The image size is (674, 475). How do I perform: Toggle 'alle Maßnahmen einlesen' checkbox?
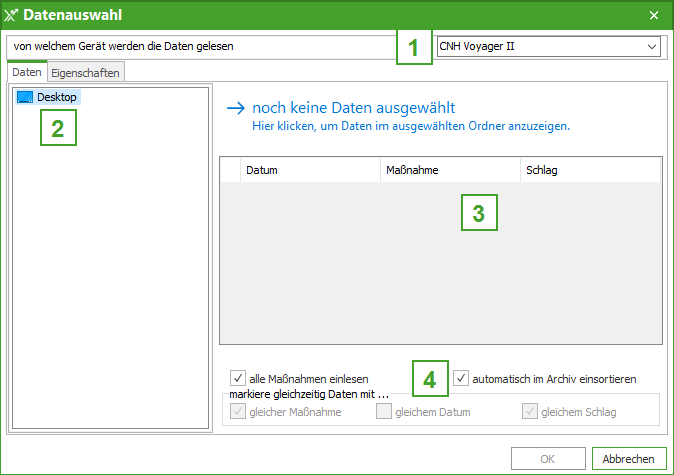click(238, 379)
